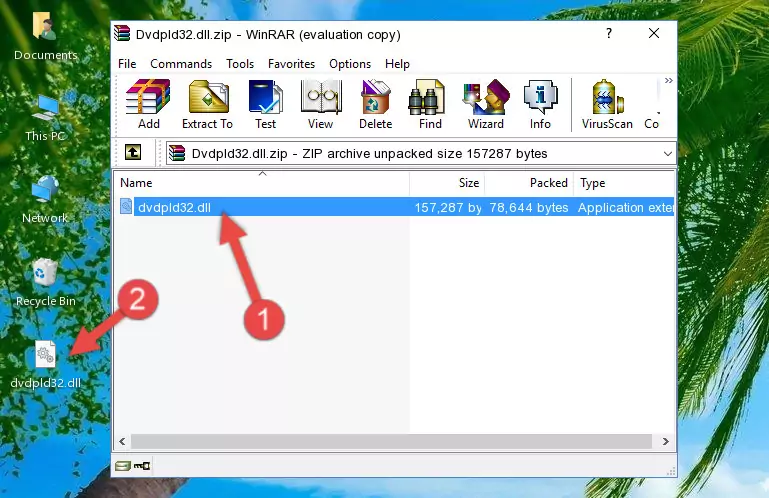Select the Network desktop icon
The image size is (769, 498).
46,199
